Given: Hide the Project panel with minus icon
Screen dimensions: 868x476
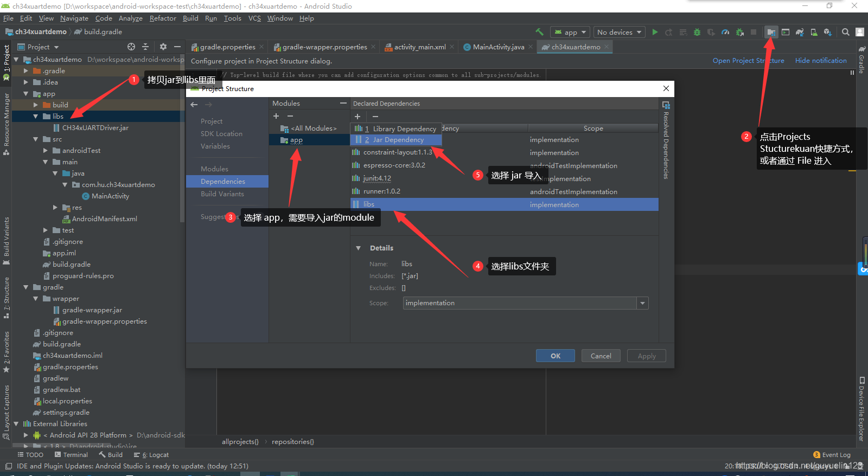Looking at the screenshot, I should [x=177, y=47].
